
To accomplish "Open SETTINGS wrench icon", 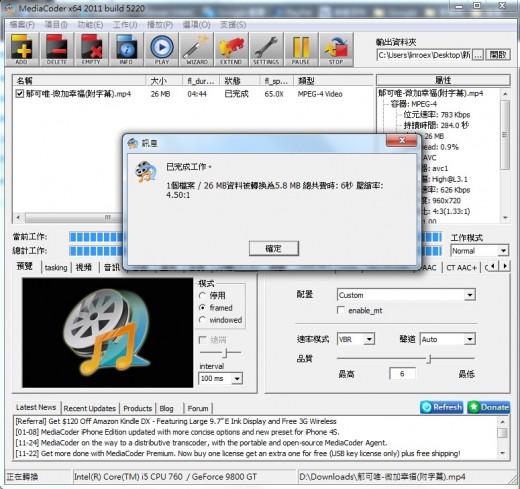I will point(266,49).
